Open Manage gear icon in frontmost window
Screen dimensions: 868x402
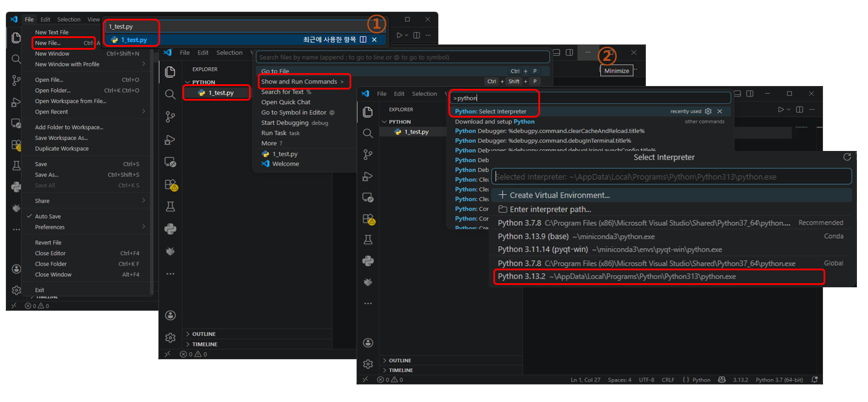point(368,364)
